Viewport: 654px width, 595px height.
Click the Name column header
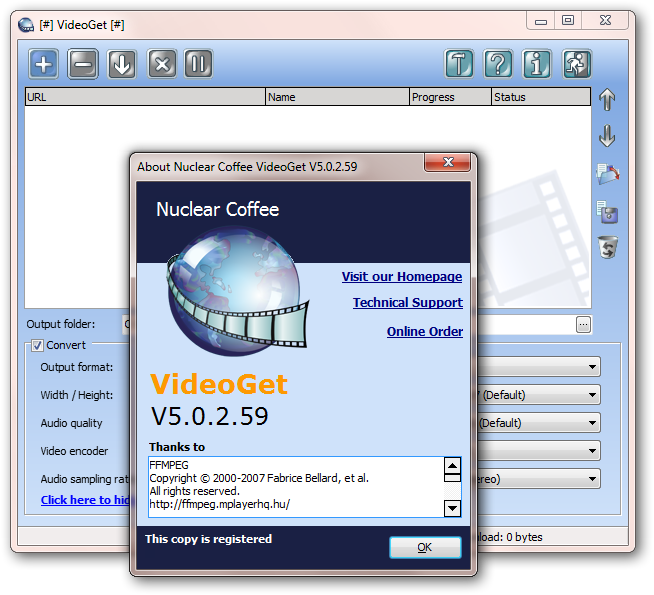pyautogui.click(x=337, y=97)
